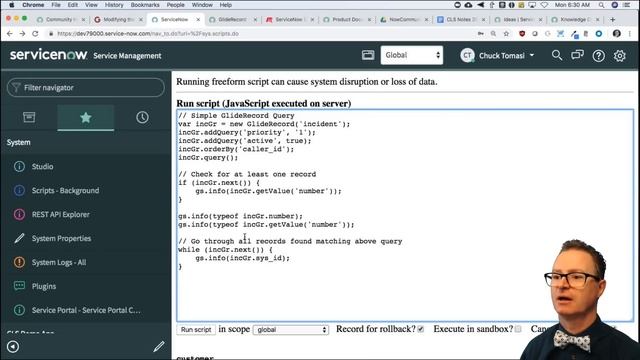Switch to the CLS Notes browser tab
This screenshot has height=360, width=640.
461,19
